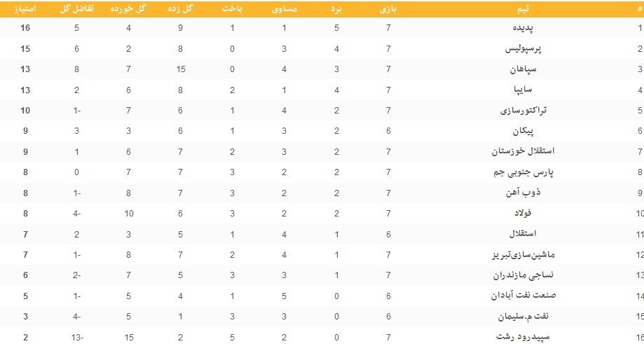
Task: Open the پرسپولیس team link
Action: click(x=523, y=49)
